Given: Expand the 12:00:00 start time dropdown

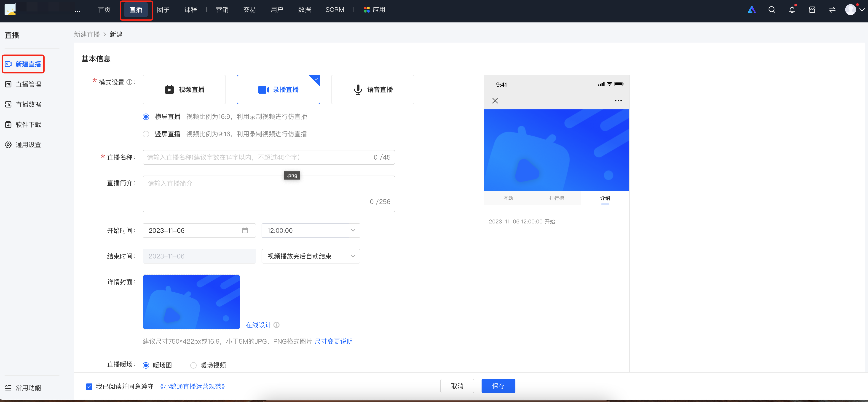Looking at the screenshot, I should tap(311, 230).
